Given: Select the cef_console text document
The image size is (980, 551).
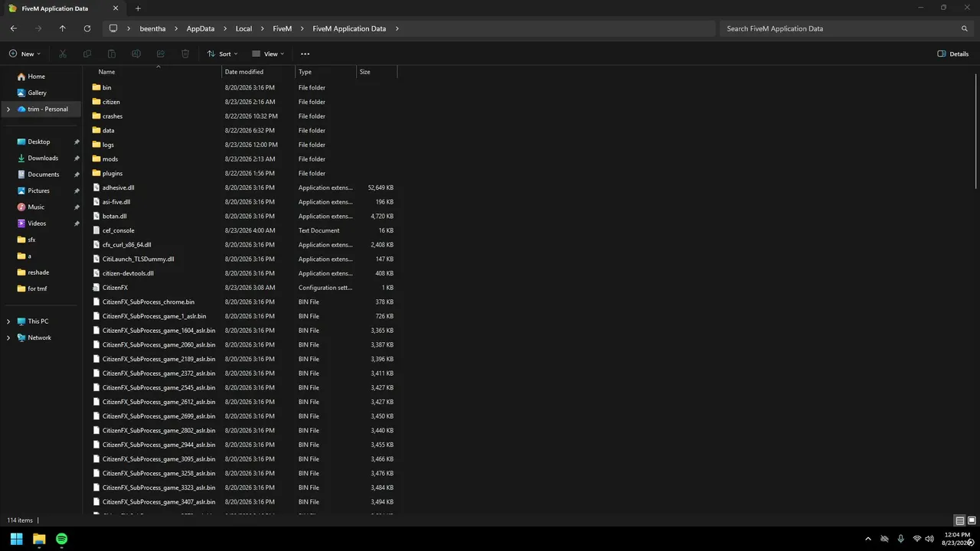Looking at the screenshot, I should (118, 230).
